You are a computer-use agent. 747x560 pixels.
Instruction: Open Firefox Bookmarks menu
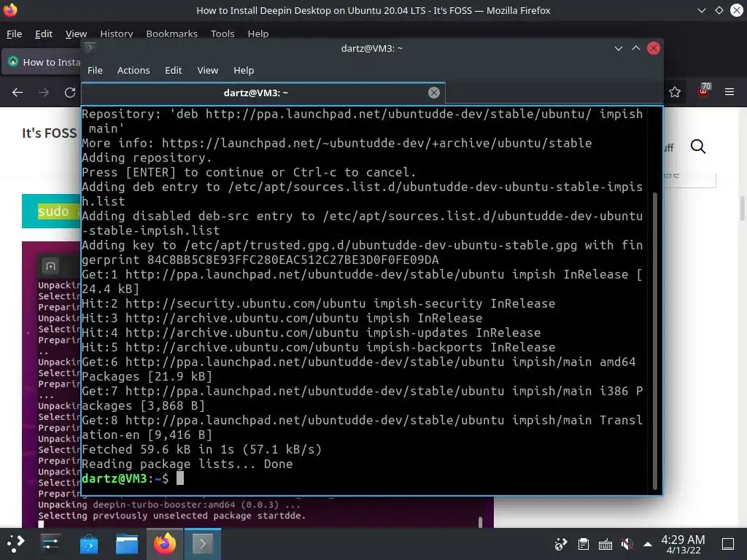171,34
